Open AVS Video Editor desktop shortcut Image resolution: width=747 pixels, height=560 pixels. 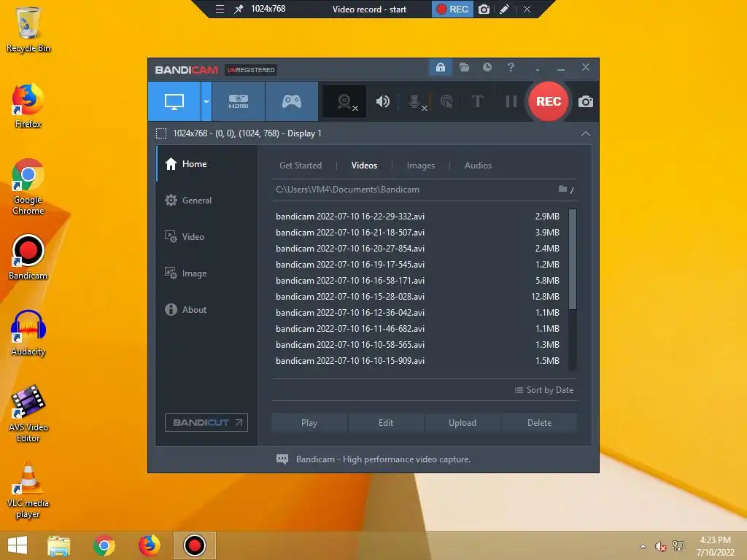coord(28,413)
